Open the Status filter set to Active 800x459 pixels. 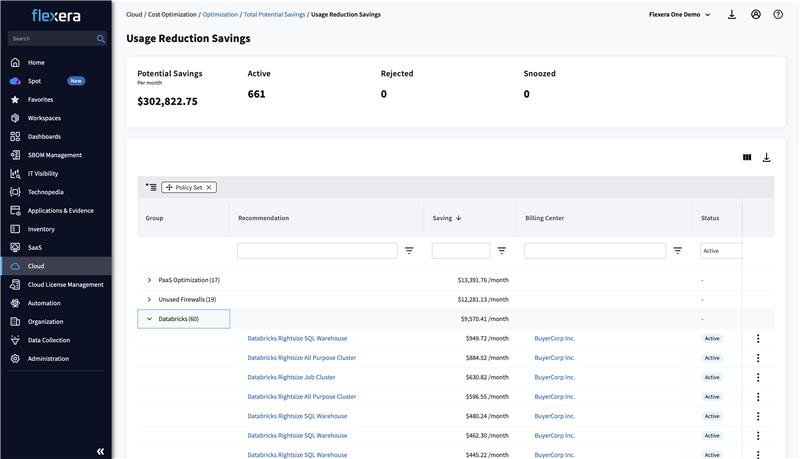point(721,250)
